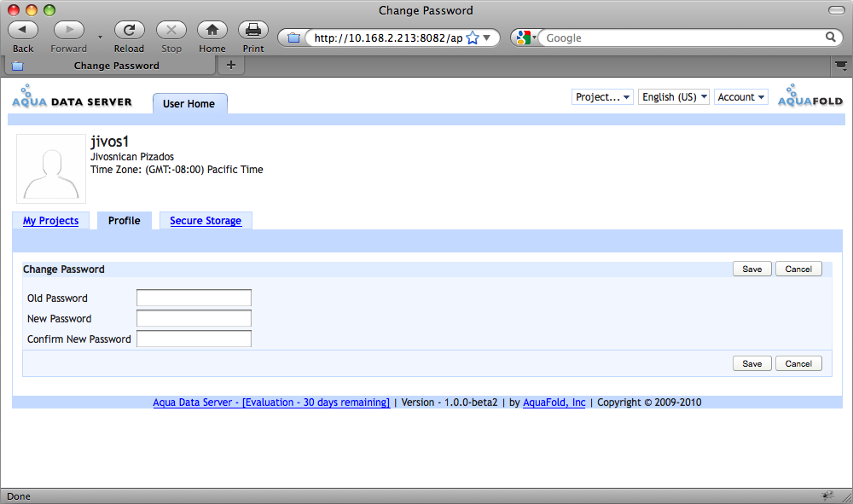Click the Google search box
Viewport: 853px width, 504px height.
[682, 38]
